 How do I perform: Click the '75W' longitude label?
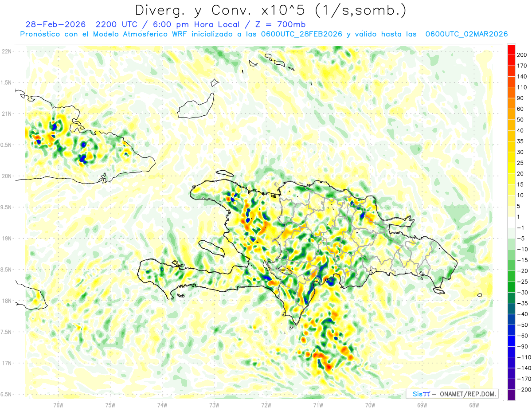tap(110, 405)
